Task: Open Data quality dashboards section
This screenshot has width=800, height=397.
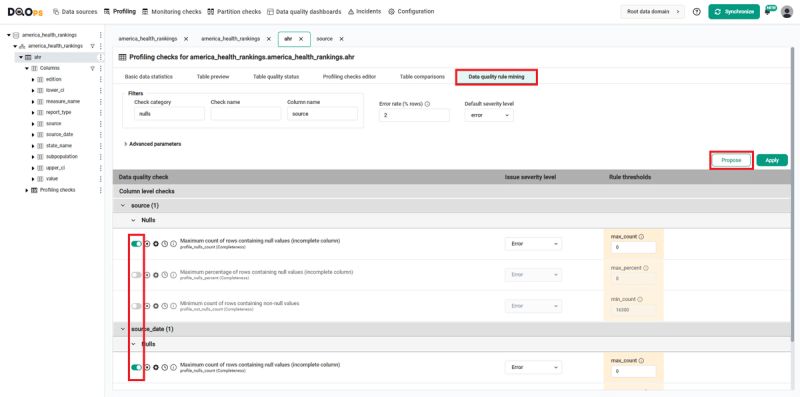Action: click(304, 11)
